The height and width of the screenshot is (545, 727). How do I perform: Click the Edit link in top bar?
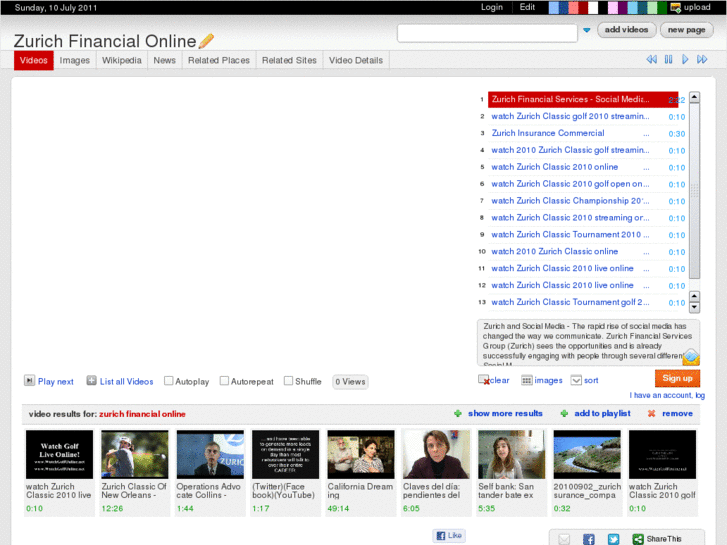(527, 7)
